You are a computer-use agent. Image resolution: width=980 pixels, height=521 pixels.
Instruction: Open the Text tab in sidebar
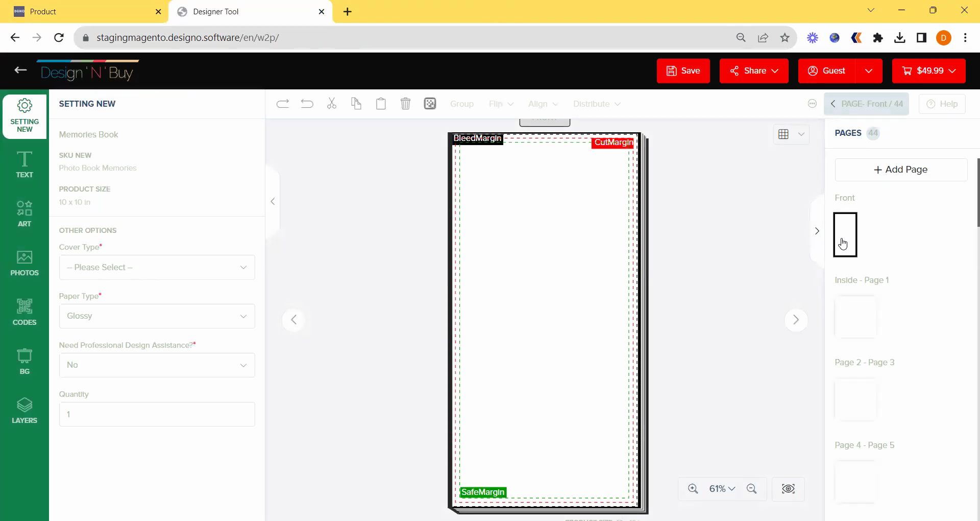pyautogui.click(x=24, y=164)
